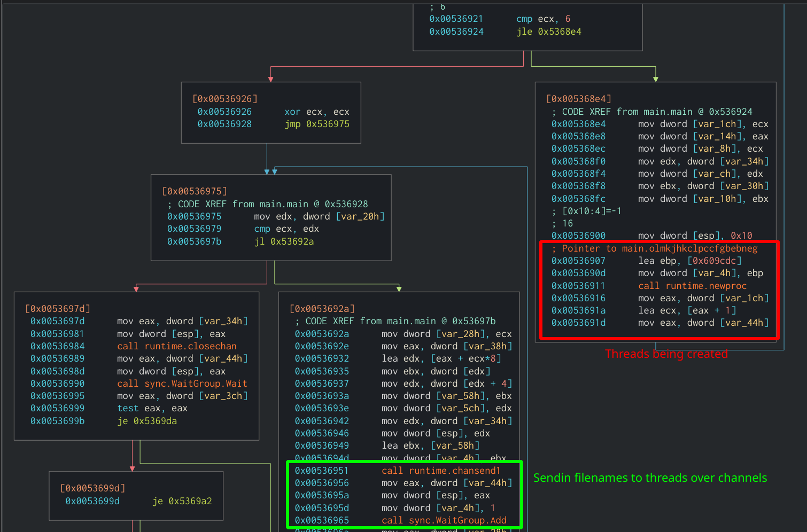Click the call runtime.newproc instruction

[x=693, y=285]
